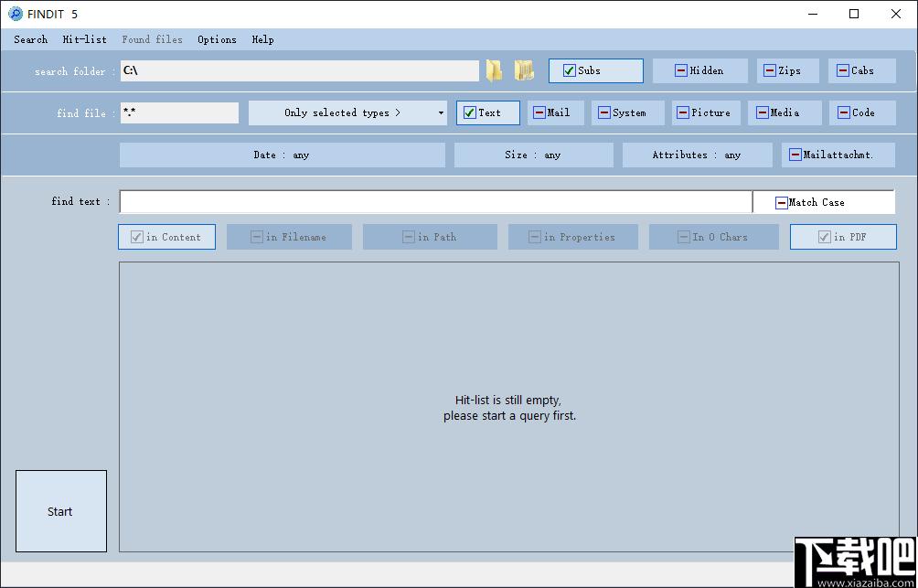Open the Date: any filter
This screenshot has width=918, height=588.
283,155
